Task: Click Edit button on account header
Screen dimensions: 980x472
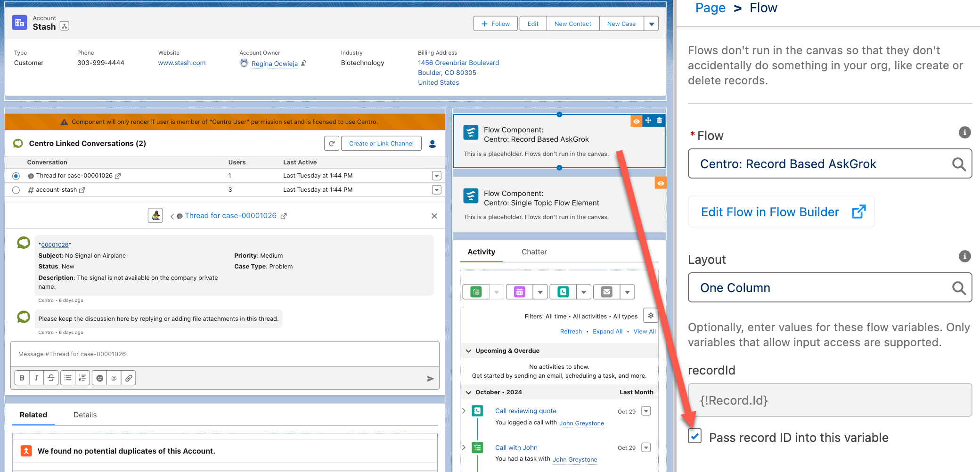Action: pos(533,24)
